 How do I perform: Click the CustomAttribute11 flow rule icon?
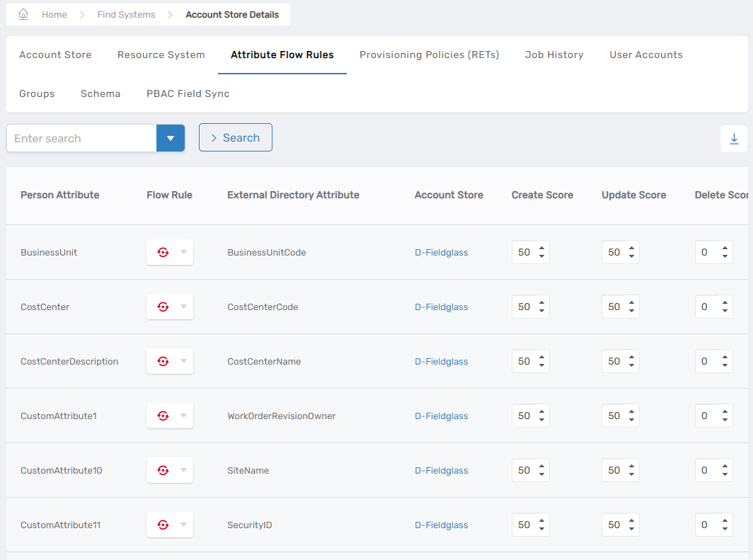163,525
